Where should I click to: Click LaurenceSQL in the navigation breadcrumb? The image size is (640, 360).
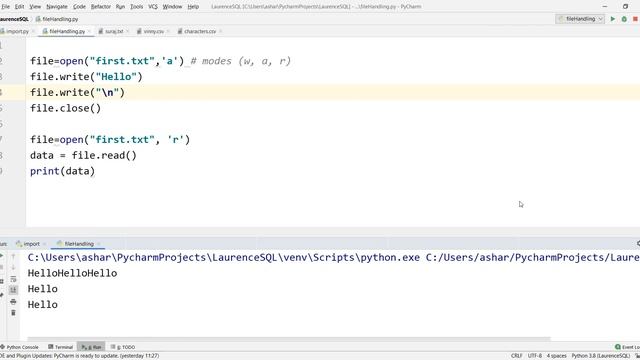click(x=14, y=19)
